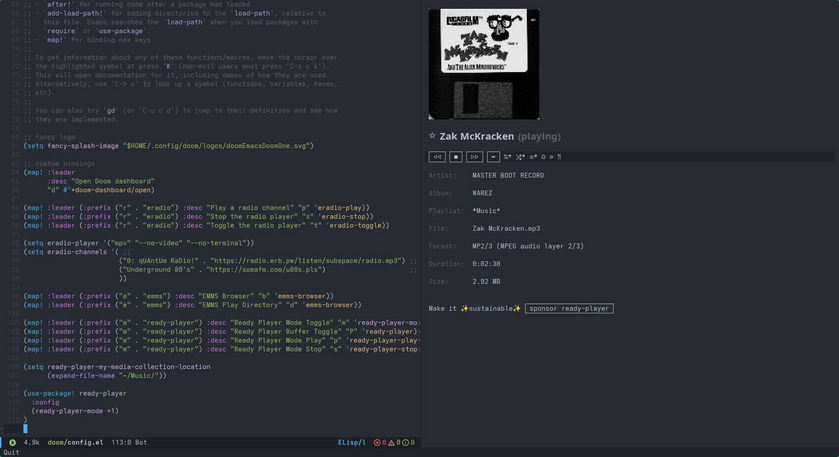Click the Zak McKracken.mp3 file value
839x457 pixels.
[506, 228]
